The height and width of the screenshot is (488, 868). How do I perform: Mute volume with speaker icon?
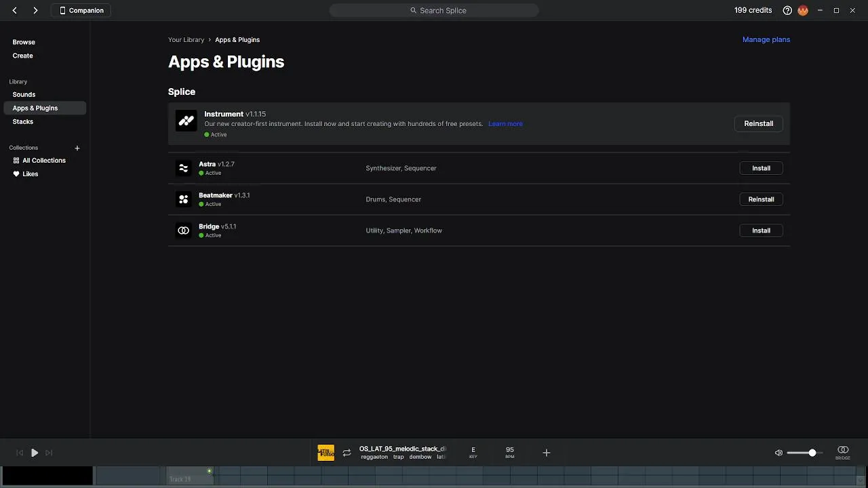778,453
